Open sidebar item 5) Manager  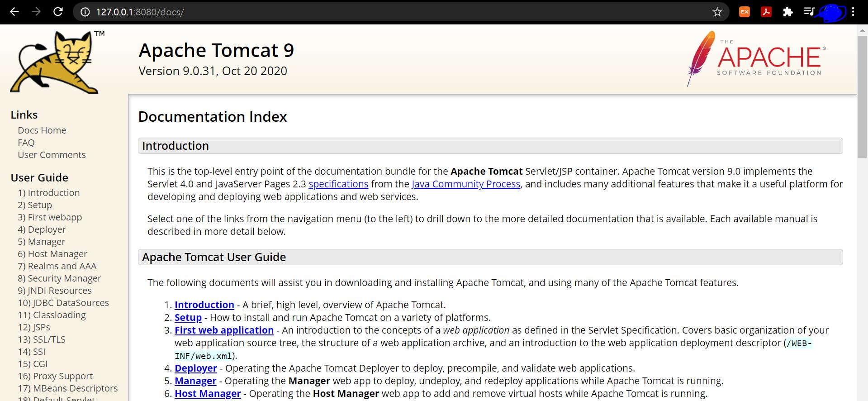[x=42, y=242]
